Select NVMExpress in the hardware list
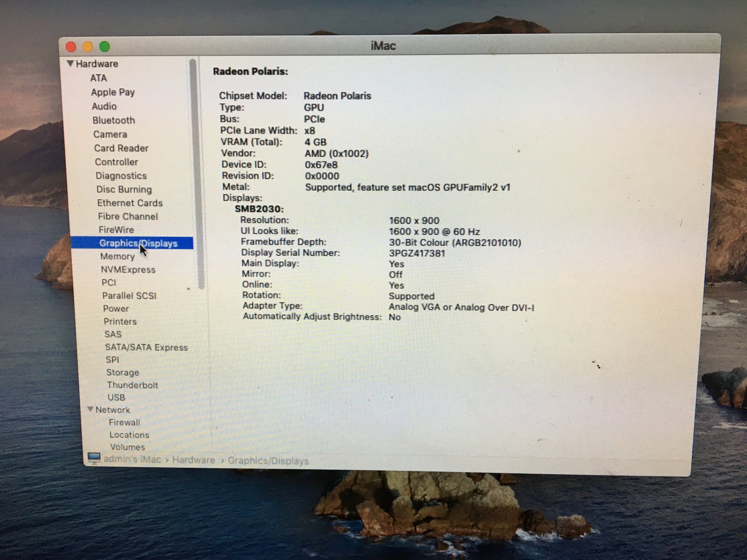This screenshot has height=560, width=747. (128, 270)
